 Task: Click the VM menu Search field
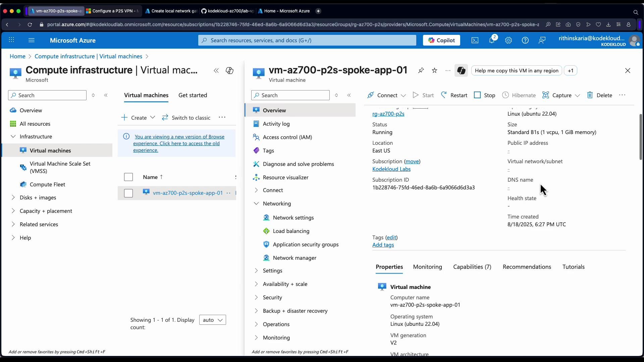tap(290, 95)
